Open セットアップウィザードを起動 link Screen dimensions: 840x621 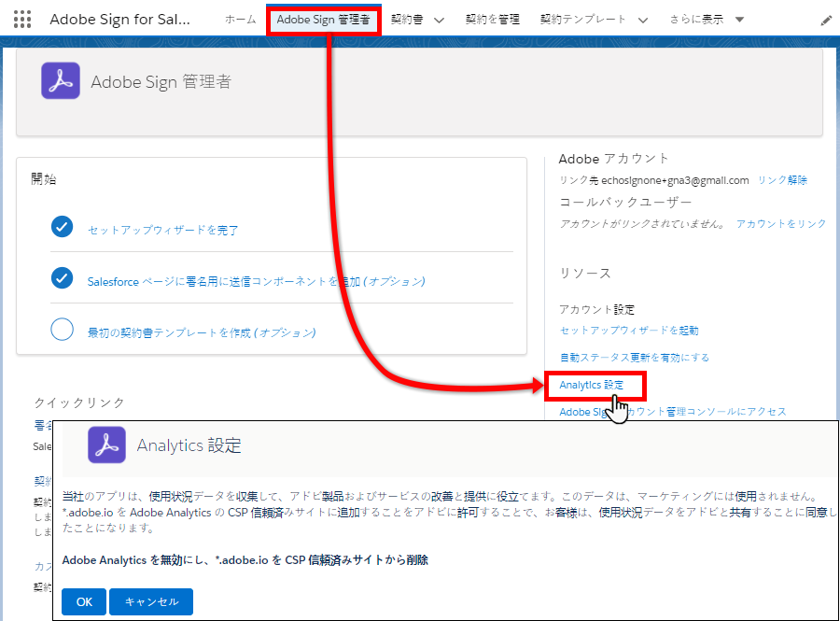[x=629, y=331]
